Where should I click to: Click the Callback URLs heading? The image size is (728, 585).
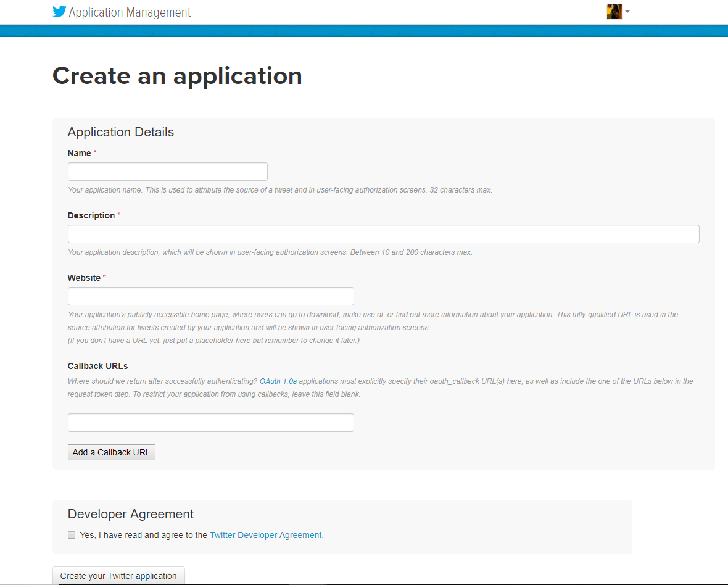[x=97, y=366]
